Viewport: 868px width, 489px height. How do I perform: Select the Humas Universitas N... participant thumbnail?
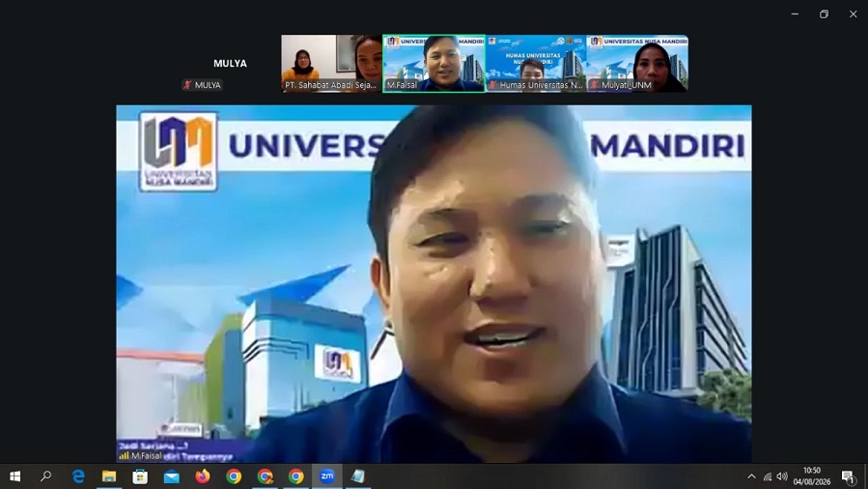(x=536, y=63)
